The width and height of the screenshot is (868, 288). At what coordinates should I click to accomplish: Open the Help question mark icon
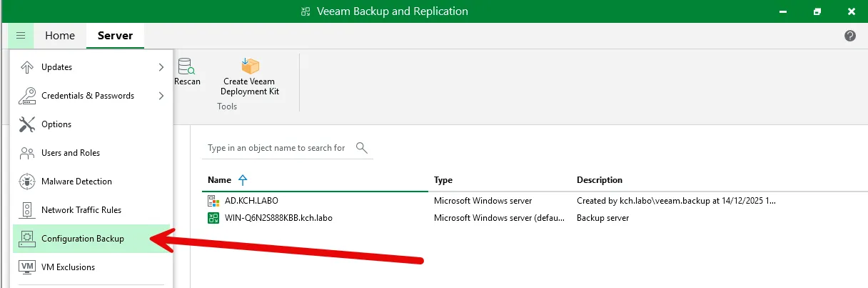[849, 36]
